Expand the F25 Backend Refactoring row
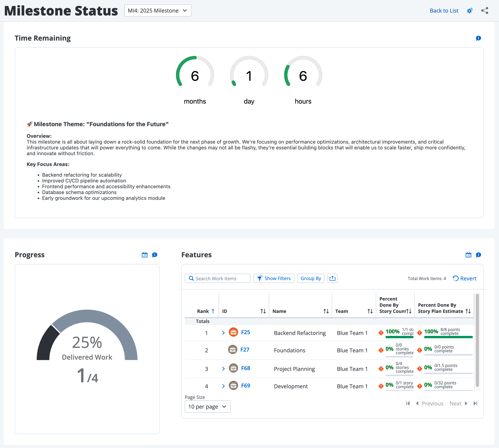This screenshot has height=448, width=499. (x=223, y=333)
